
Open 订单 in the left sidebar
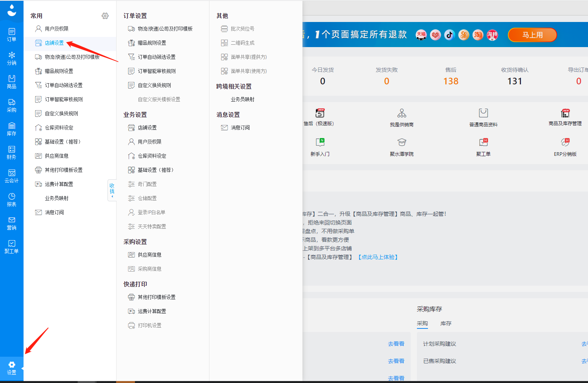pos(12,35)
